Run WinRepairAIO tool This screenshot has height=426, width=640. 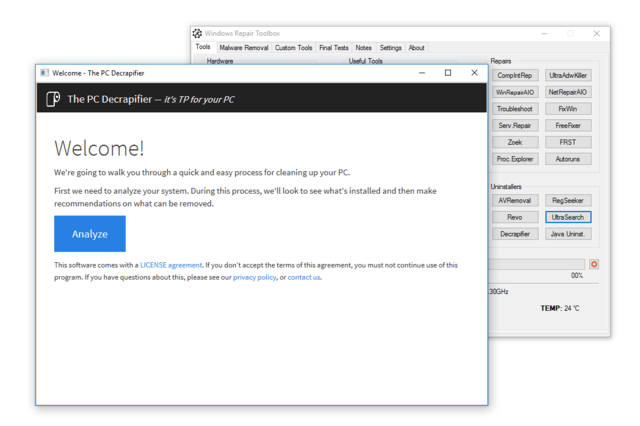515,92
